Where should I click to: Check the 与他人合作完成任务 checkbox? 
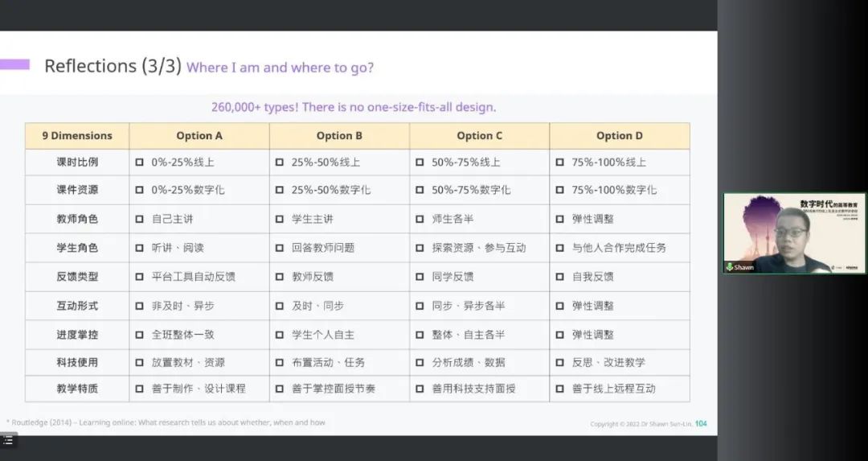pos(559,248)
